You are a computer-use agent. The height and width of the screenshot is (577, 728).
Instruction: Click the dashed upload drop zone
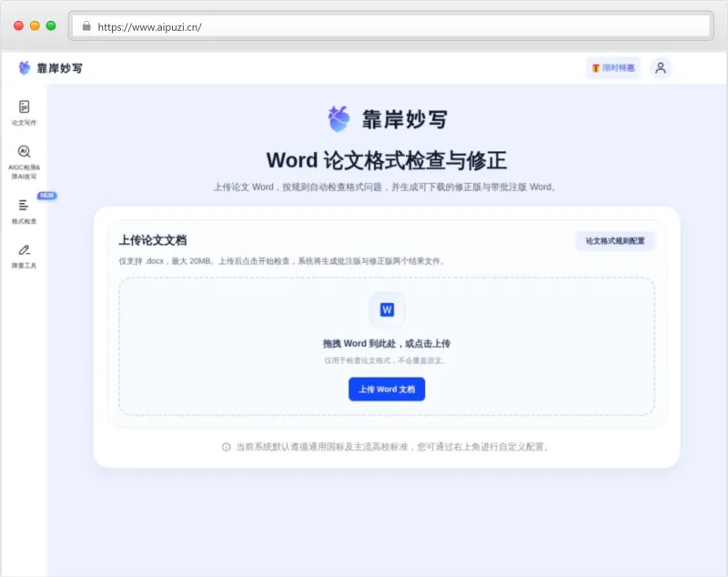point(387,347)
